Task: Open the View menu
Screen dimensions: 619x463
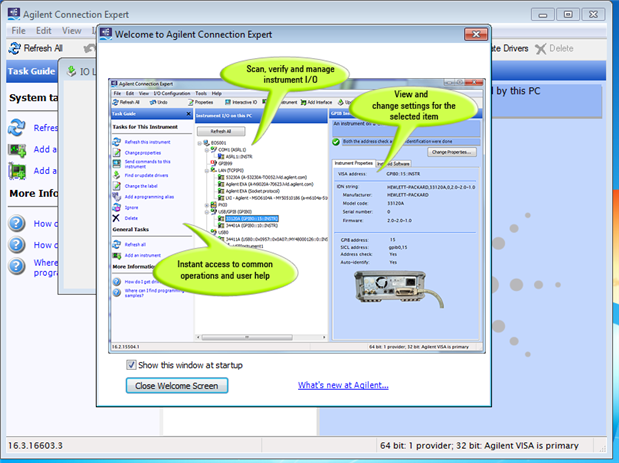Action: (71, 31)
